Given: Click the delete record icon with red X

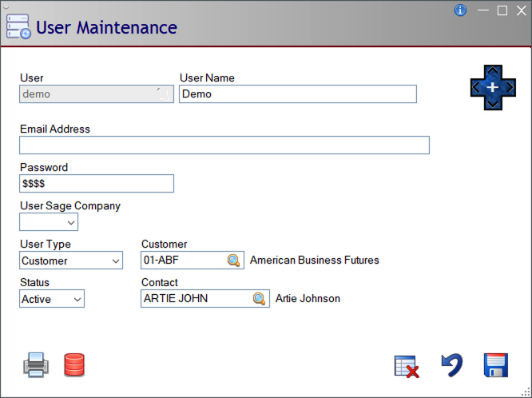Looking at the screenshot, I should tap(407, 366).
